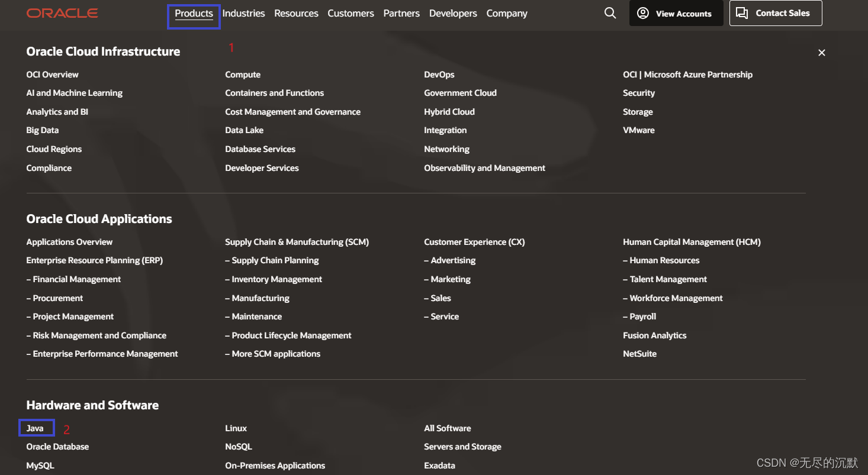868x475 pixels.
Task: Click OCI | Microsoft Azure Partnership
Action: 687,75
